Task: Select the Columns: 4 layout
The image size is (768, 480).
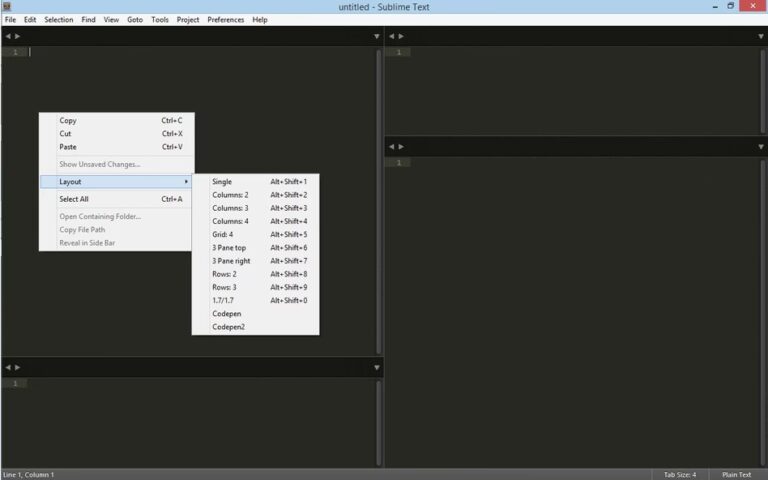Action: [x=255, y=221]
